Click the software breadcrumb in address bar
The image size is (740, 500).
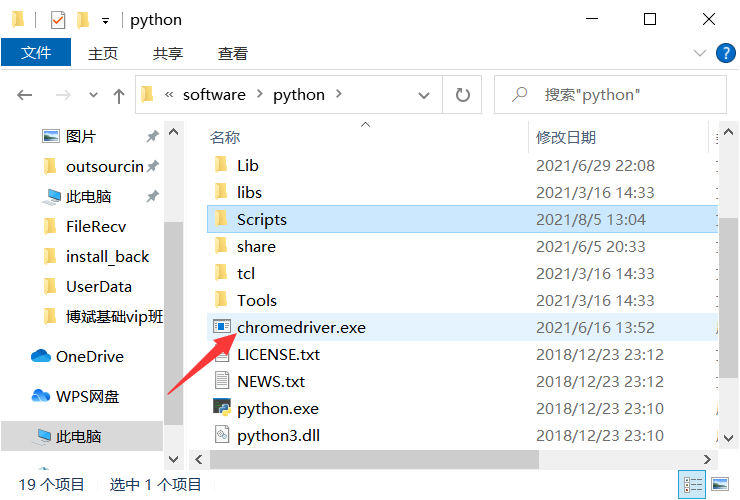pyautogui.click(x=214, y=95)
